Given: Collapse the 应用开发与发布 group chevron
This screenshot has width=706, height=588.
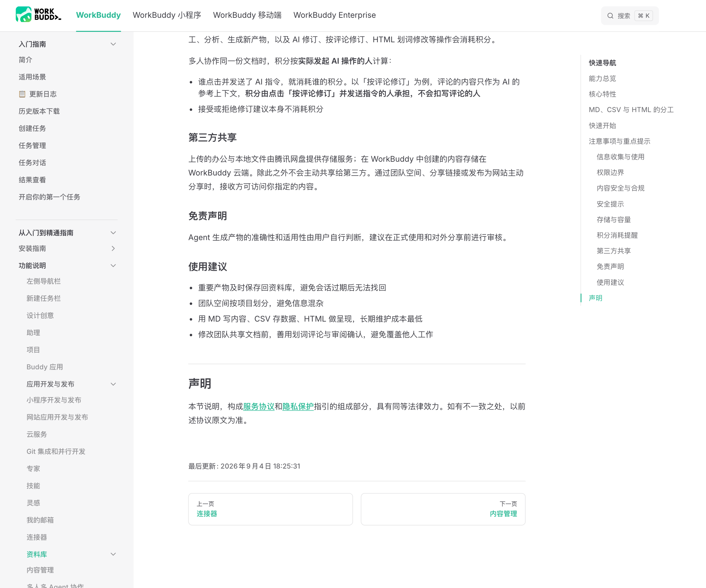Looking at the screenshot, I should (113, 384).
